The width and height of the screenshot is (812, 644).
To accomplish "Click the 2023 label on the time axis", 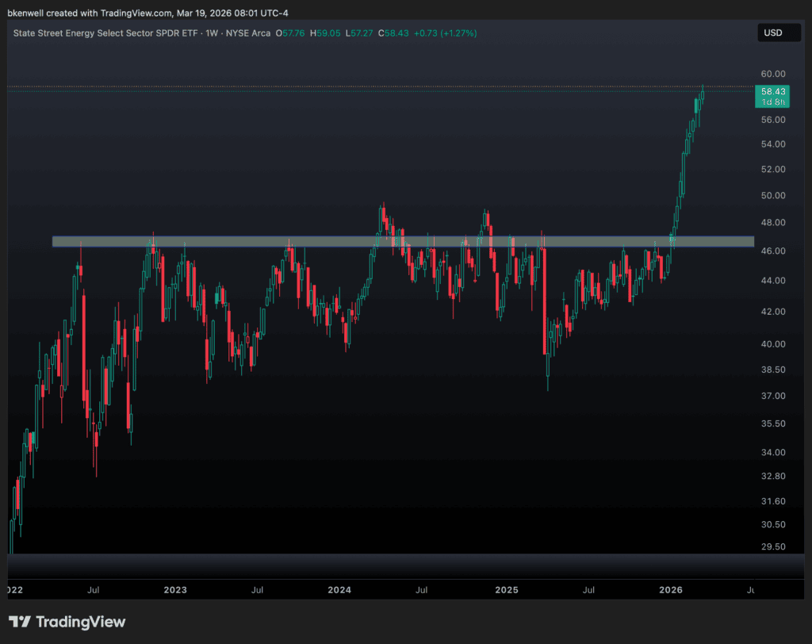I will (x=174, y=590).
